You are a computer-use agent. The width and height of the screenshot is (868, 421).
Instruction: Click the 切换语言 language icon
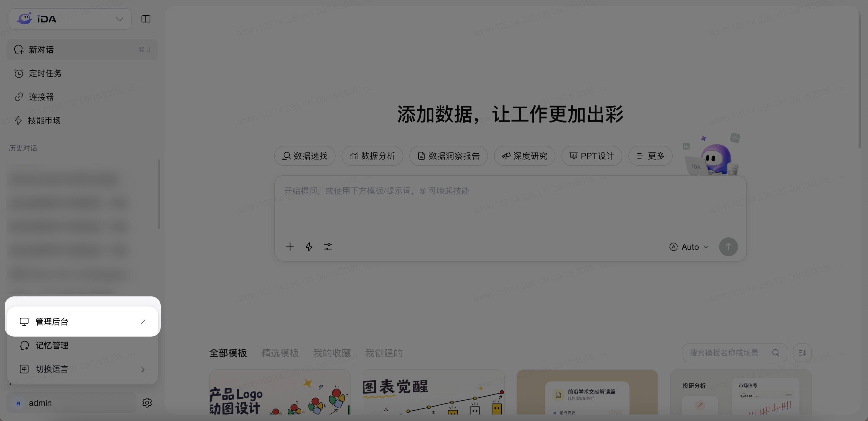24,369
